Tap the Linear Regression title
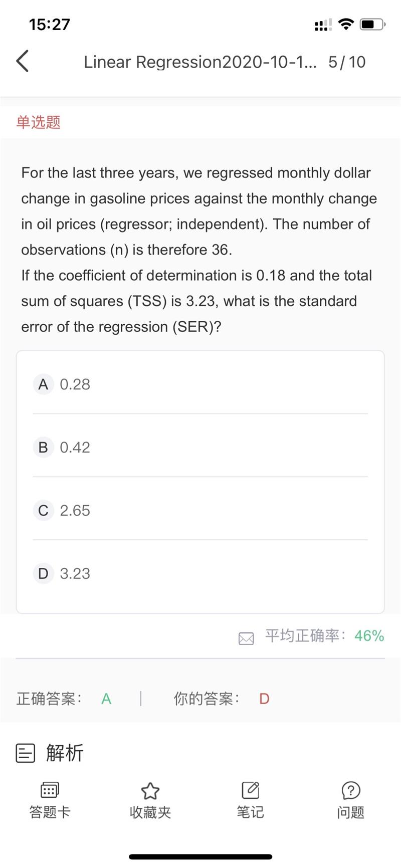Screen dimensions: 401x868 pyautogui.click(x=200, y=62)
